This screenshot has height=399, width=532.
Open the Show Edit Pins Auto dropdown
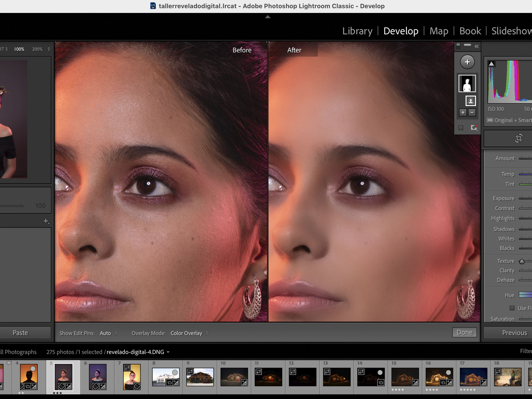pyautogui.click(x=108, y=333)
